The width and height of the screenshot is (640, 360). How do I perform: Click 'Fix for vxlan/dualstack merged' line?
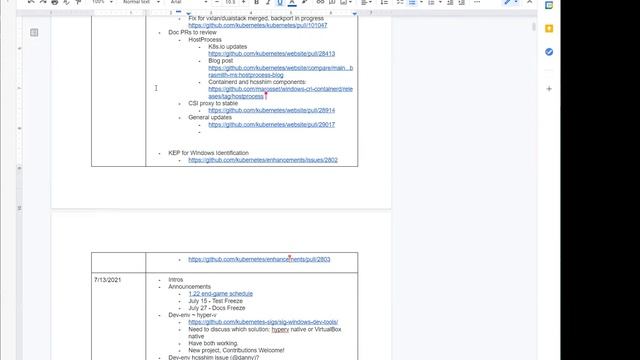[x=256, y=18]
